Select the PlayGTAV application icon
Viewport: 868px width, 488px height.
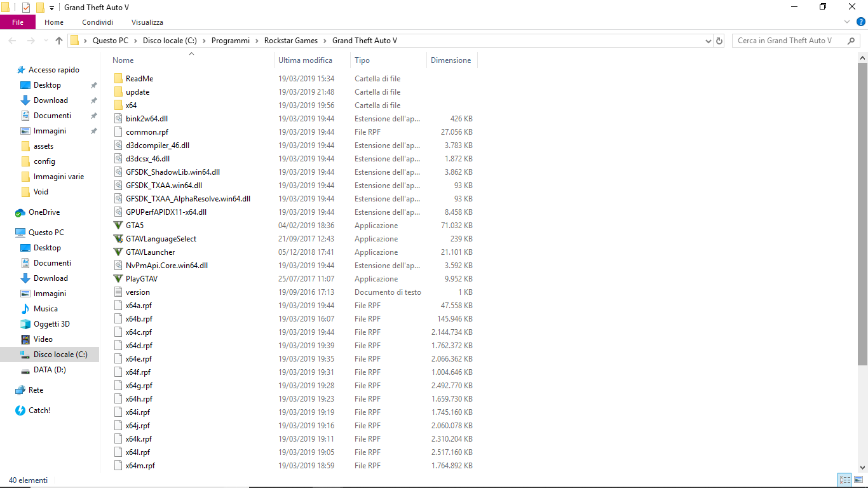click(118, 279)
